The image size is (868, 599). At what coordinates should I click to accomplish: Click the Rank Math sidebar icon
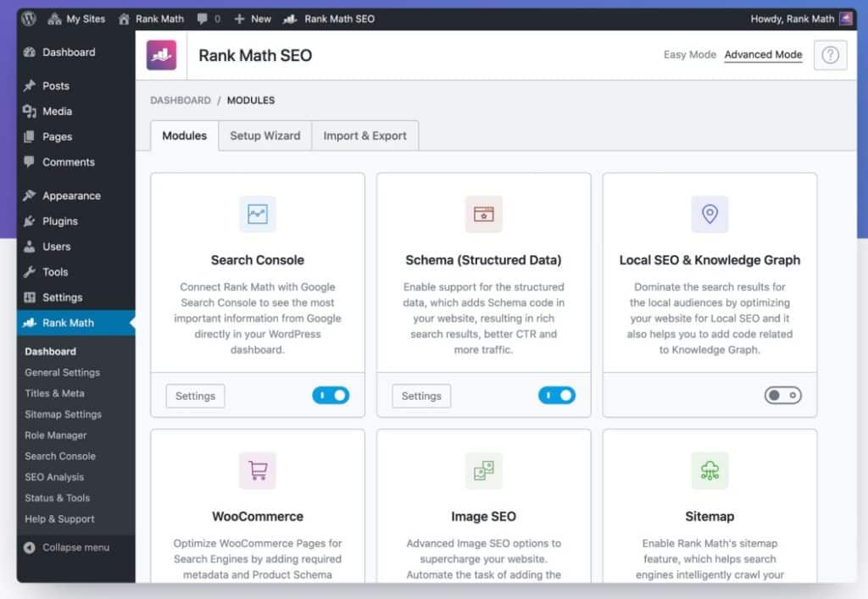click(x=30, y=323)
